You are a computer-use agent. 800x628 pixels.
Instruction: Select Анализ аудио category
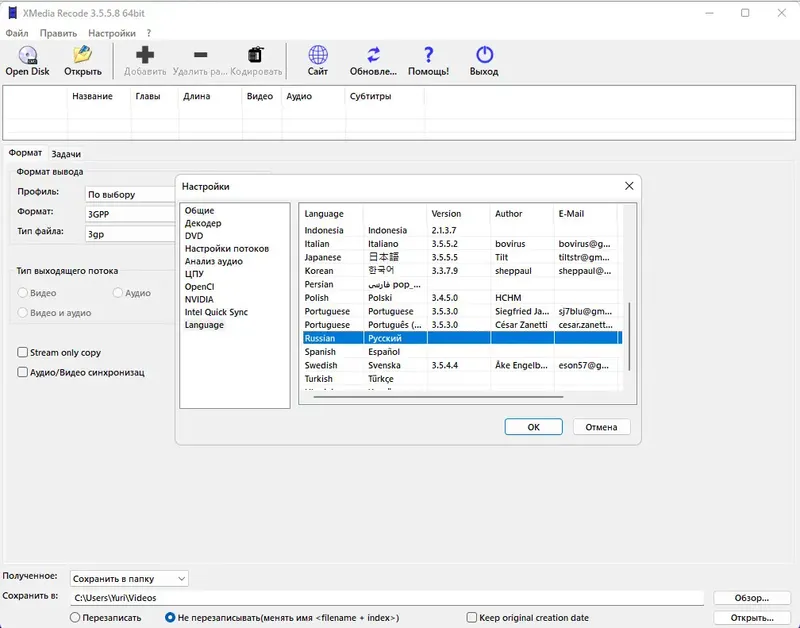pyautogui.click(x=214, y=262)
